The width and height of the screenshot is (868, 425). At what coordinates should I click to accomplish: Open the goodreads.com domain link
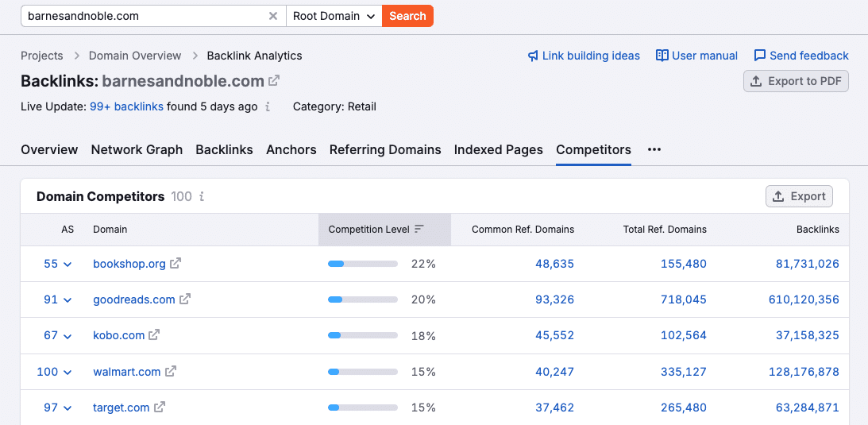(x=134, y=299)
